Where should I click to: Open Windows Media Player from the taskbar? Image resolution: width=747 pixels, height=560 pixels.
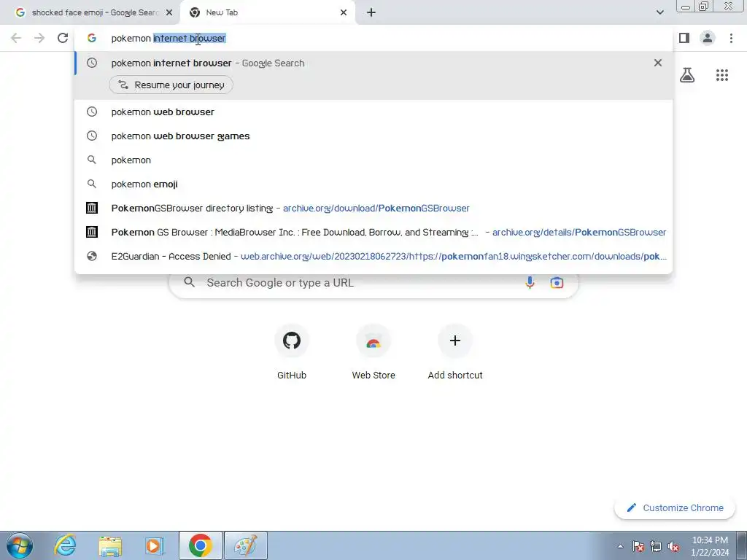(155, 545)
